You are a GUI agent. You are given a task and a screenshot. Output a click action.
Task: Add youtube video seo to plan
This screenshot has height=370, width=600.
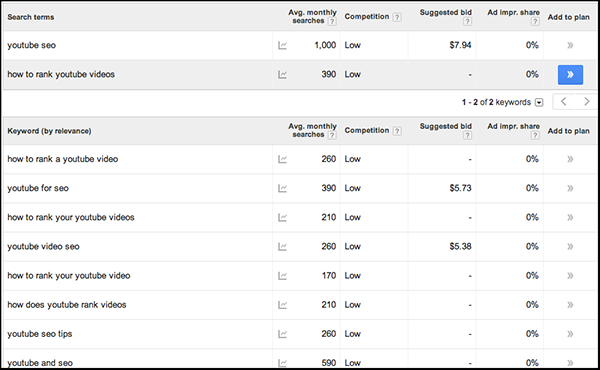(x=570, y=246)
